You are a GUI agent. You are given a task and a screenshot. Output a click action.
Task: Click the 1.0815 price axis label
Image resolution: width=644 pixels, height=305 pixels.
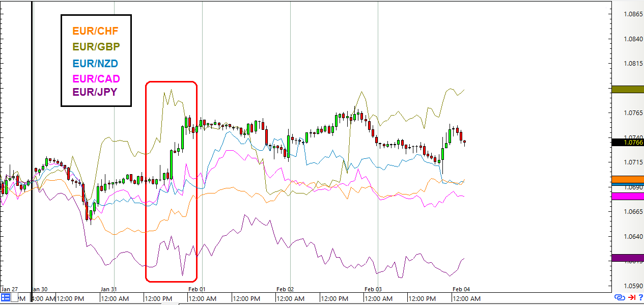pos(633,64)
